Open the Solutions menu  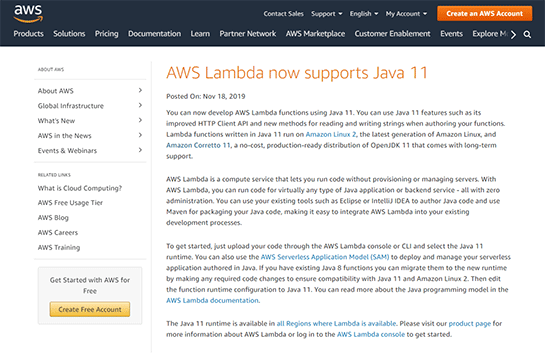pos(69,34)
